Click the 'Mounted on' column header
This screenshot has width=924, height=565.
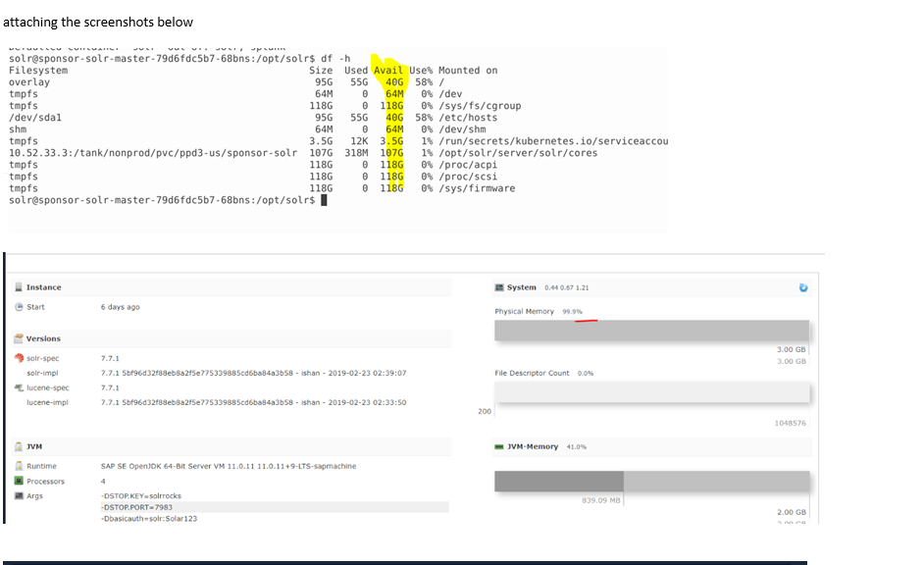468,70
